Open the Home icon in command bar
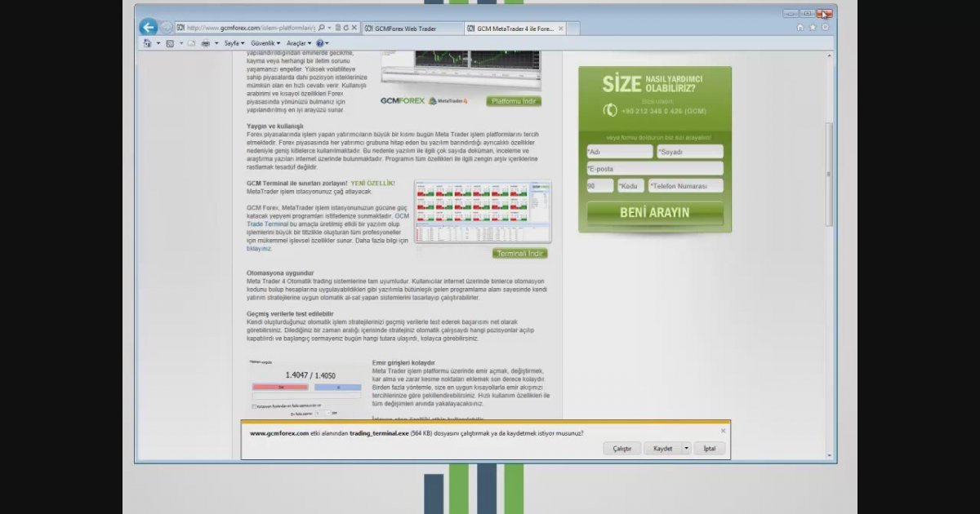980x514 pixels. click(x=148, y=43)
